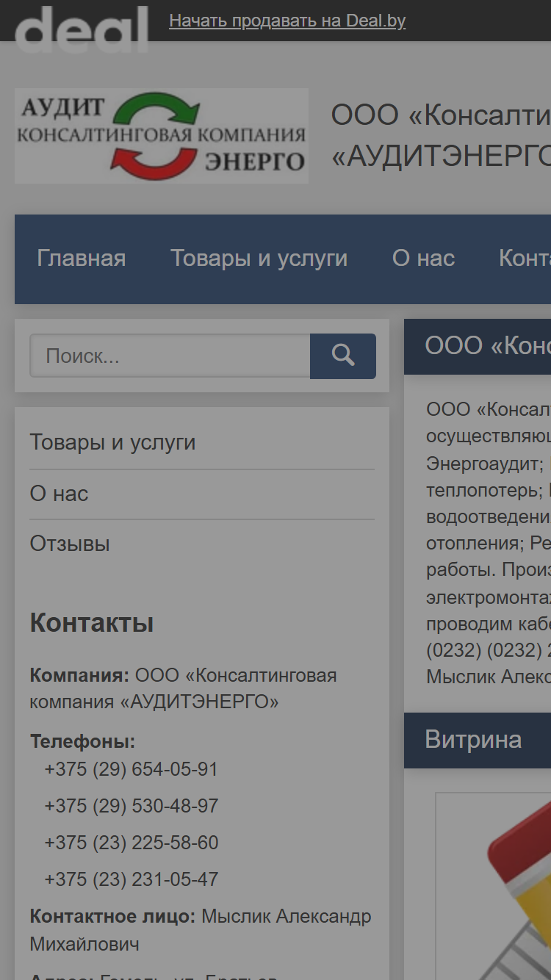551x980 pixels.
Task: Open Контакты tab in navigation bar
Action: click(525, 259)
